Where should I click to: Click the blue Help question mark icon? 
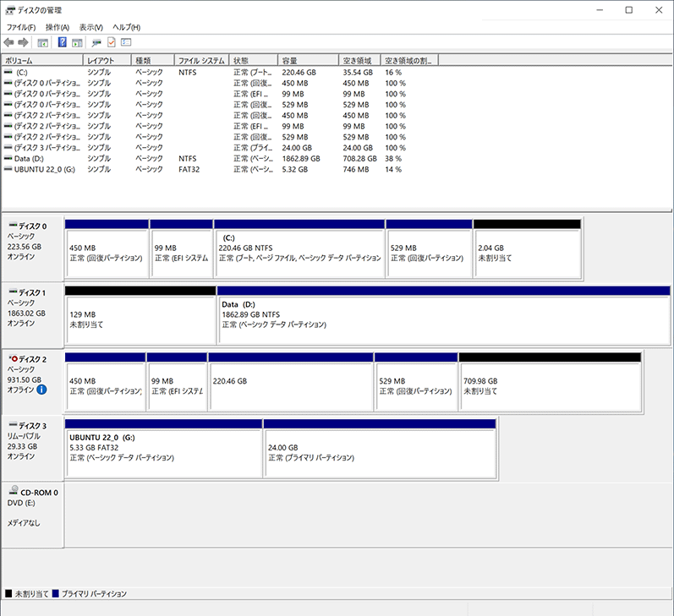[62, 42]
